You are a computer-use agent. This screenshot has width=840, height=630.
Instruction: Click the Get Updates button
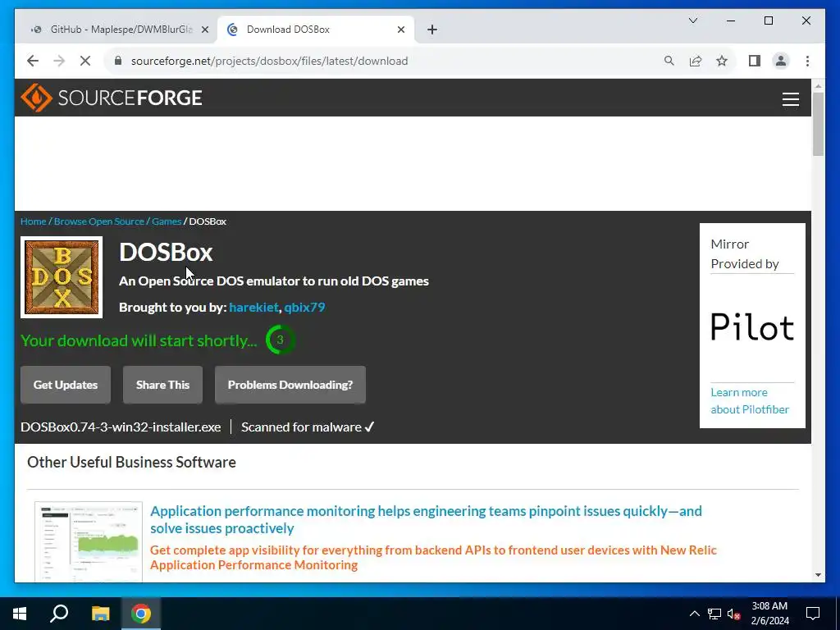click(66, 385)
